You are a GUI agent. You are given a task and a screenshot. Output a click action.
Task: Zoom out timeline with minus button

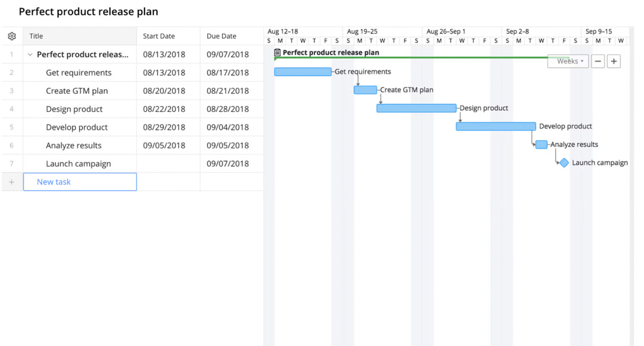(598, 61)
